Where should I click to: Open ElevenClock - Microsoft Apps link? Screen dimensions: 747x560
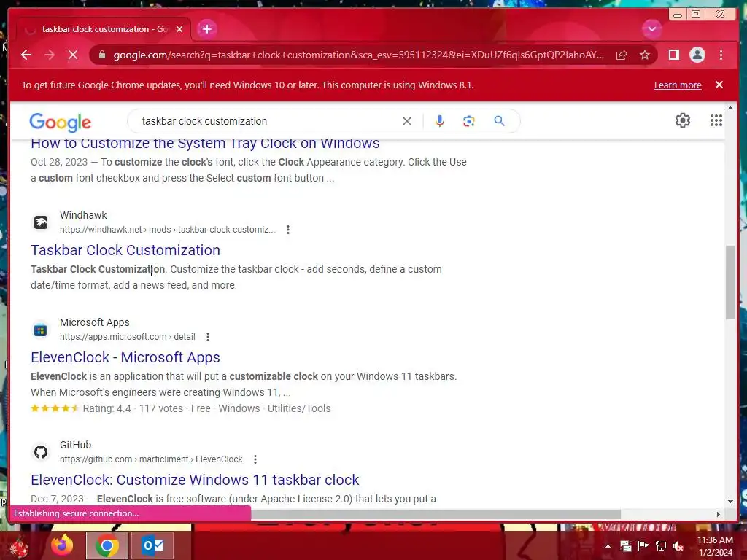[x=125, y=357]
